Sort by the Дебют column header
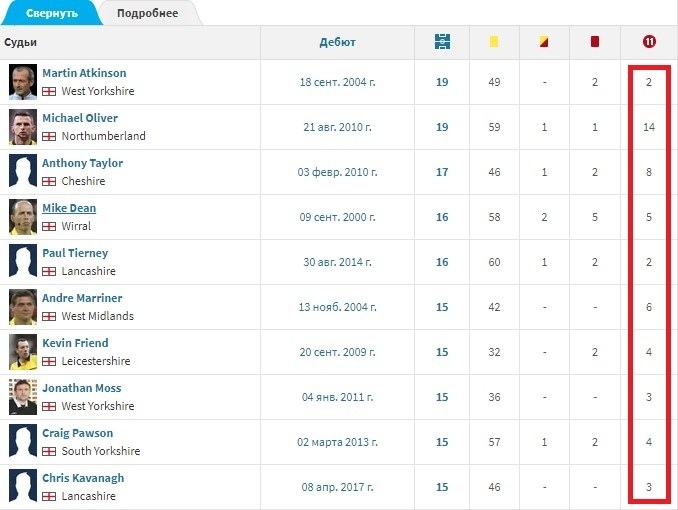 337,42
